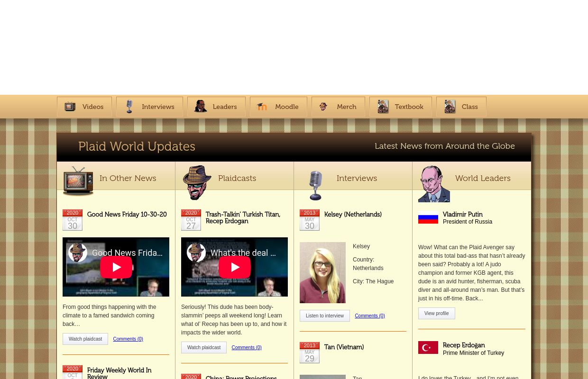Play the What's the deal video

pos(235,267)
